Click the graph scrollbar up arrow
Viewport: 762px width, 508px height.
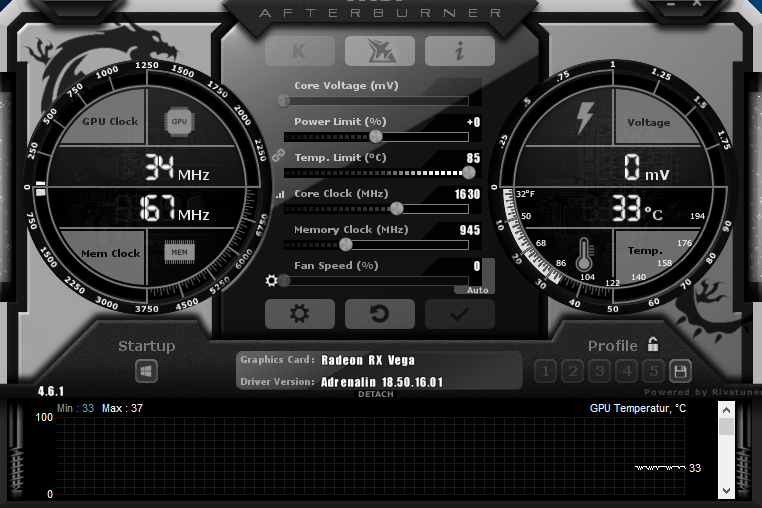click(x=726, y=410)
